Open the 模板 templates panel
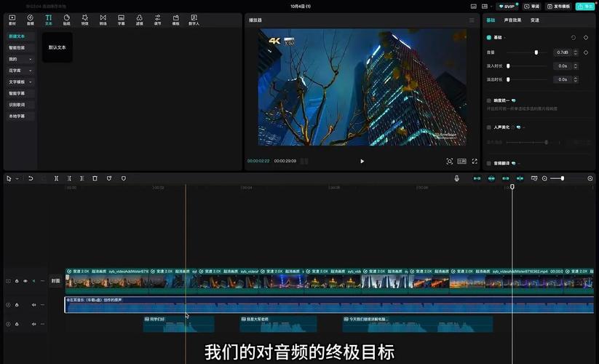This screenshot has width=599, height=364. pyautogui.click(x=175, y=20)
